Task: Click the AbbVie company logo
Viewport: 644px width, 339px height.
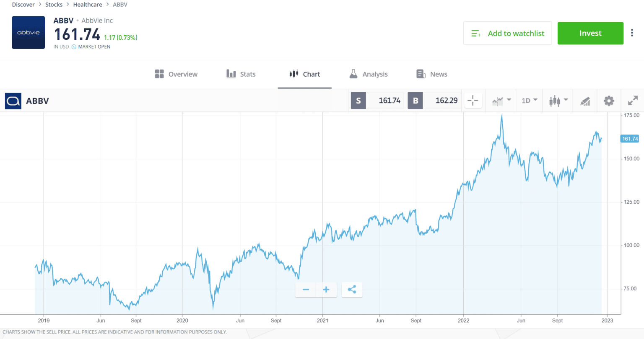Action: coord(28,33)
